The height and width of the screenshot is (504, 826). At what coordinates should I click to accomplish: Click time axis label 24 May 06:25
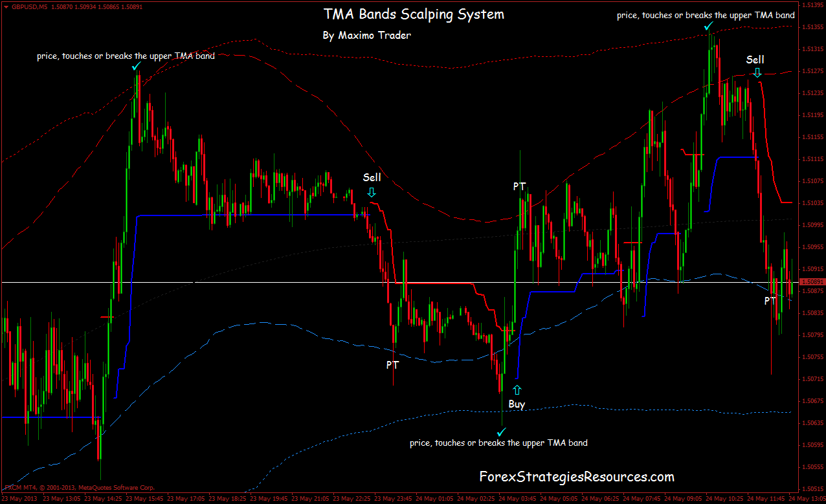[600, 499]
